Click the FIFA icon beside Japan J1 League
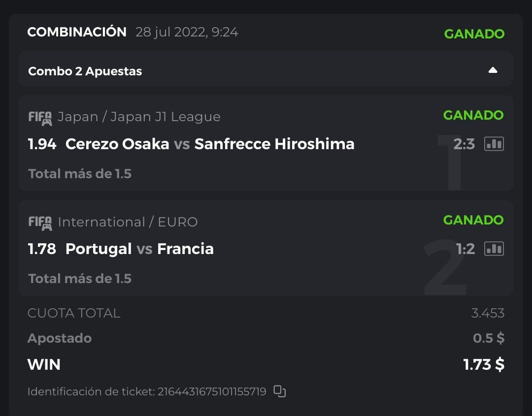 [x=40, y=118]
